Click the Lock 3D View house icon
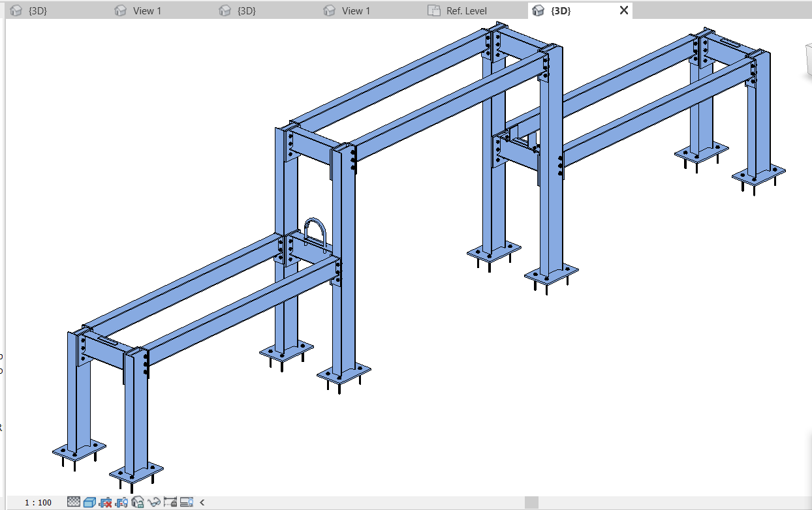 point(138,502)
